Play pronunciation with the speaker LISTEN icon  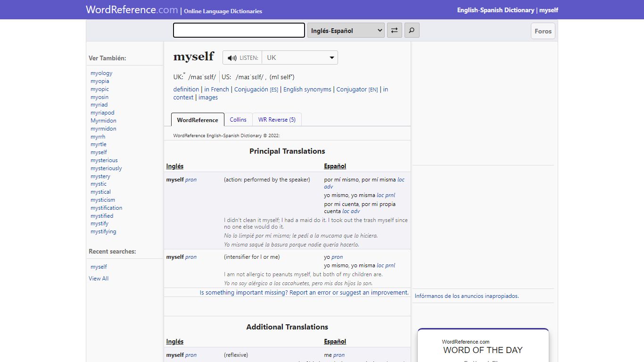242,58
